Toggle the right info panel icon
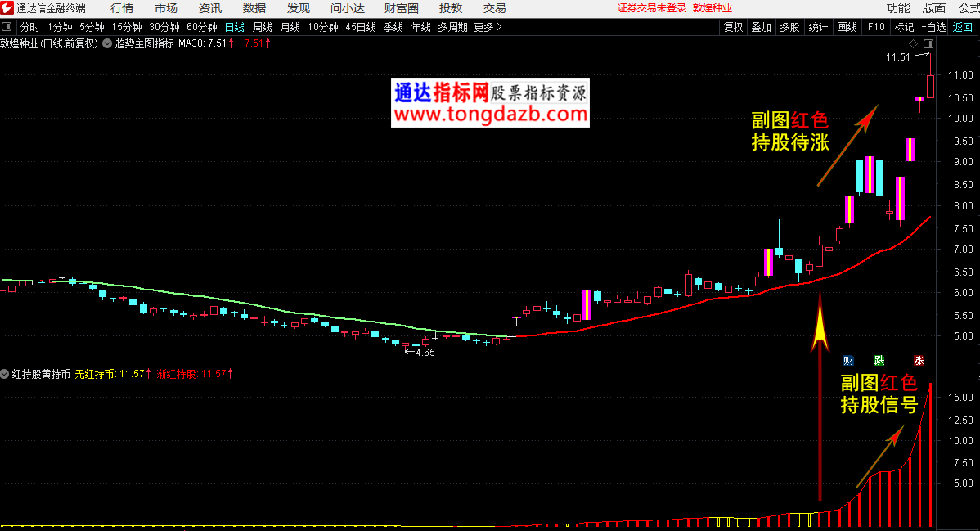This screenshot has width=980, height=531. tap(928, 44)
